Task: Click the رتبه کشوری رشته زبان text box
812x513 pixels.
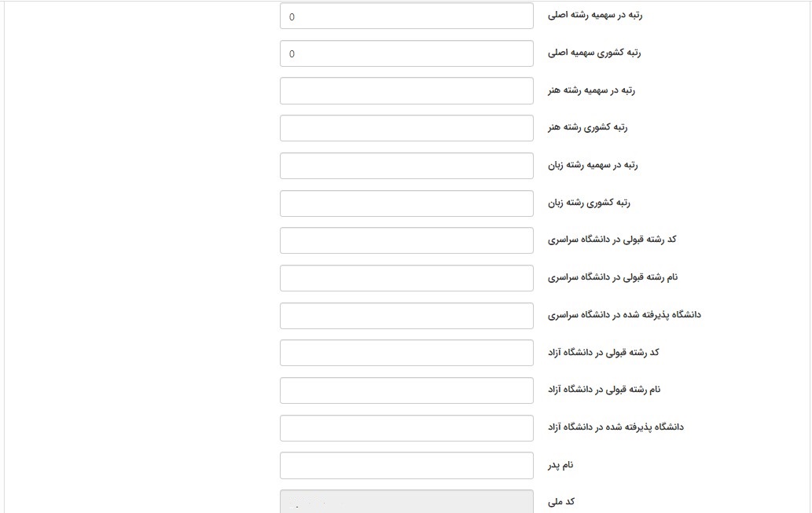Action: tap(406, 203)
